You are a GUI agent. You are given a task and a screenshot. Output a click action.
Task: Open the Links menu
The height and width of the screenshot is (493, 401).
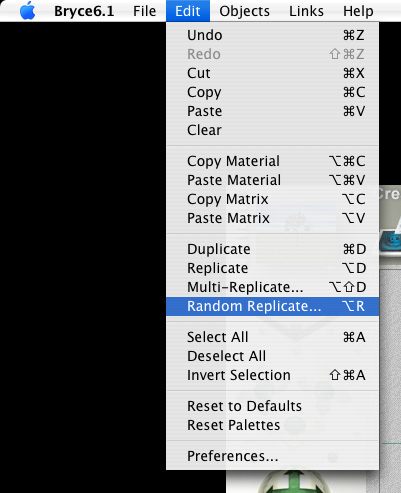coord(306,11)
